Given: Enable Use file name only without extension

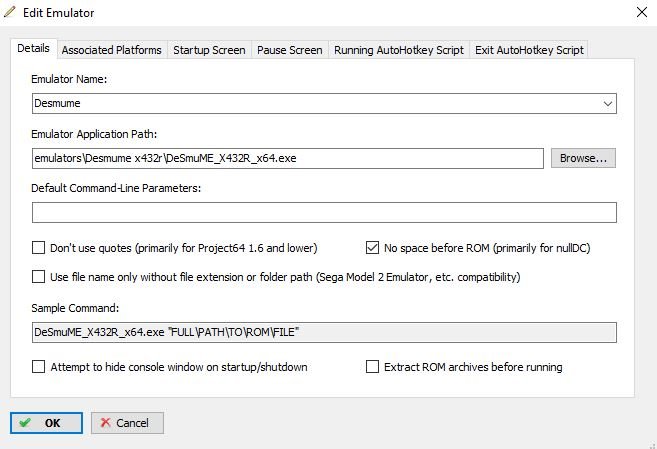Looking at the screenshot, I should (39, 276).
